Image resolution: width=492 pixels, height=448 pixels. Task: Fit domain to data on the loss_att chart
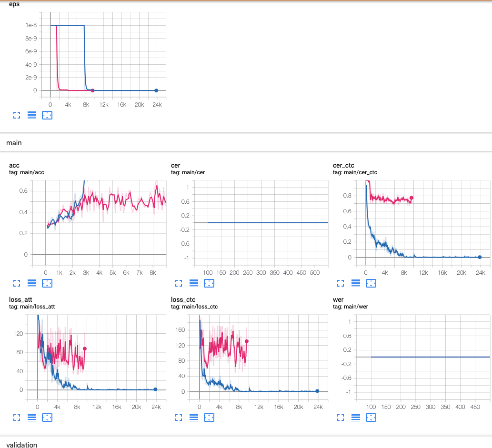pyautogui.click(x=47, y=418)
